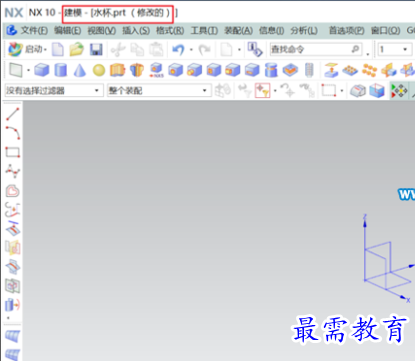Open the 窗口(O) menu
The width and height of the screenshot is (415, 361).
pos(385,31)
